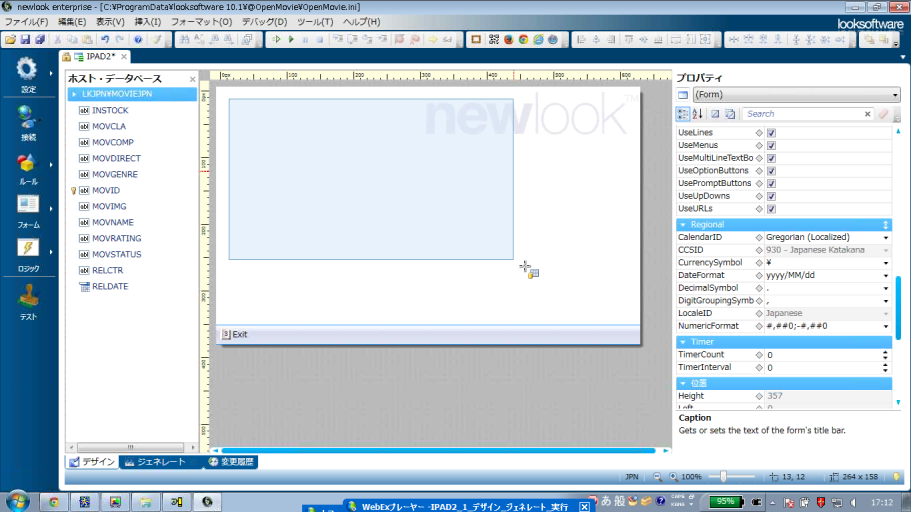
Task: Click the Find binoculars toolbar icon
Action: tap(184, 40)
